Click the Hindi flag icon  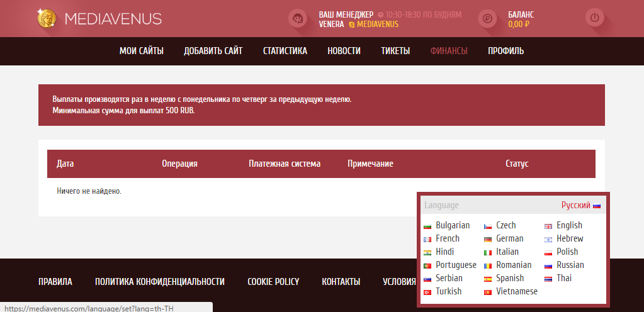click(x=427, y=252)
